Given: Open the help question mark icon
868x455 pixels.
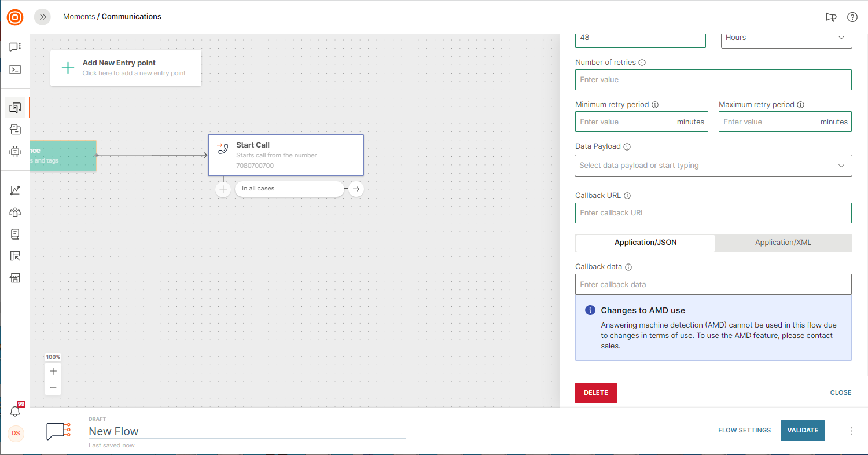Looking at the screenshot, I should tap(852, 17).
